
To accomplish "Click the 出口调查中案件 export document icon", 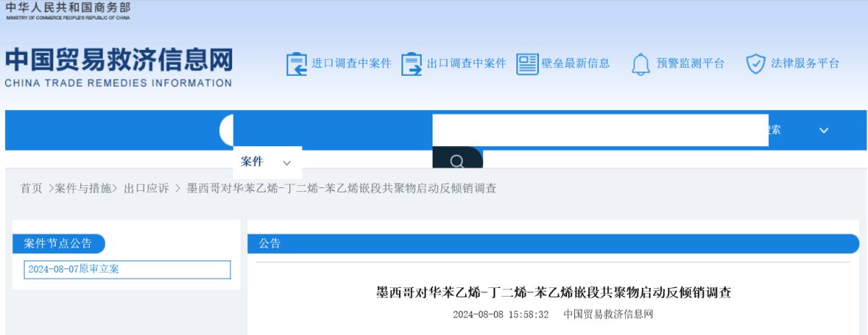I will pyautogui.click(x=412, y=64).
